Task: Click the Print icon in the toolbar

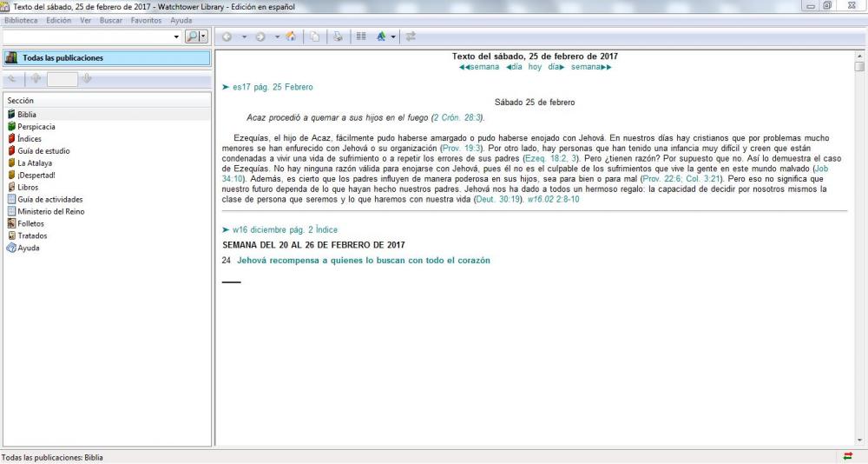Action: coord(339,36)
